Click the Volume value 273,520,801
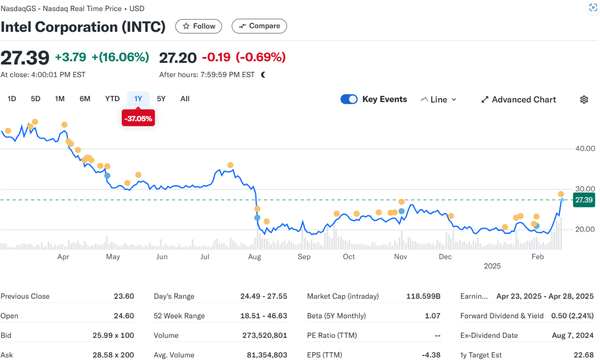The height and width of the screenshot is (361, 600). click(x=264, y=335)
